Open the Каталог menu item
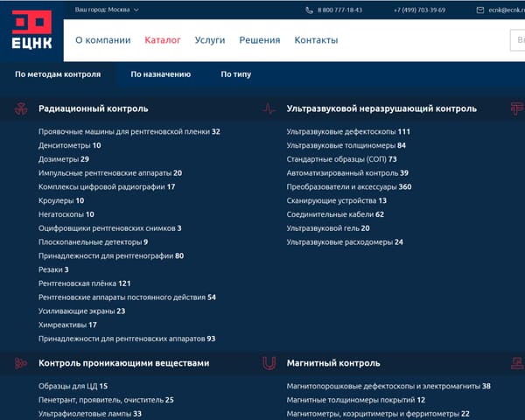Viewport: 525px width, 420px height. point(163,40)
